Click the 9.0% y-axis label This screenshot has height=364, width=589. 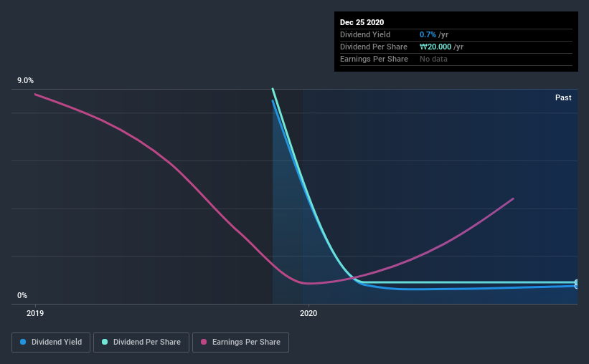pos(25,81)
